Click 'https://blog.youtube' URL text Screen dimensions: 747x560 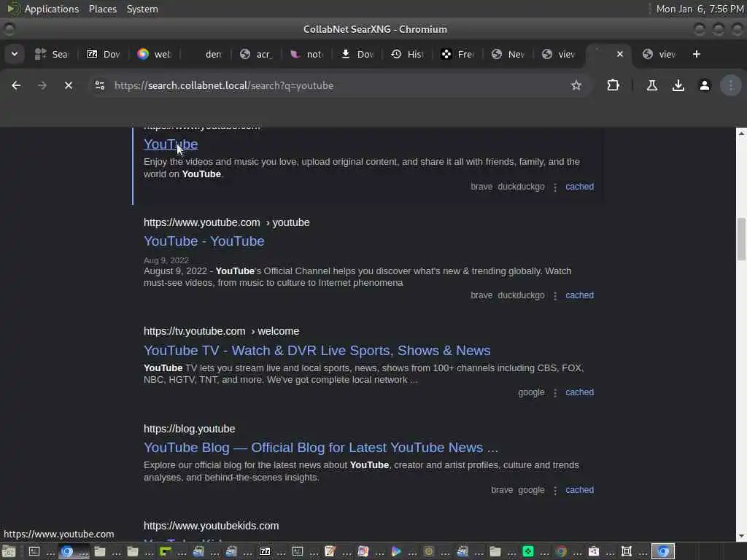190,429
